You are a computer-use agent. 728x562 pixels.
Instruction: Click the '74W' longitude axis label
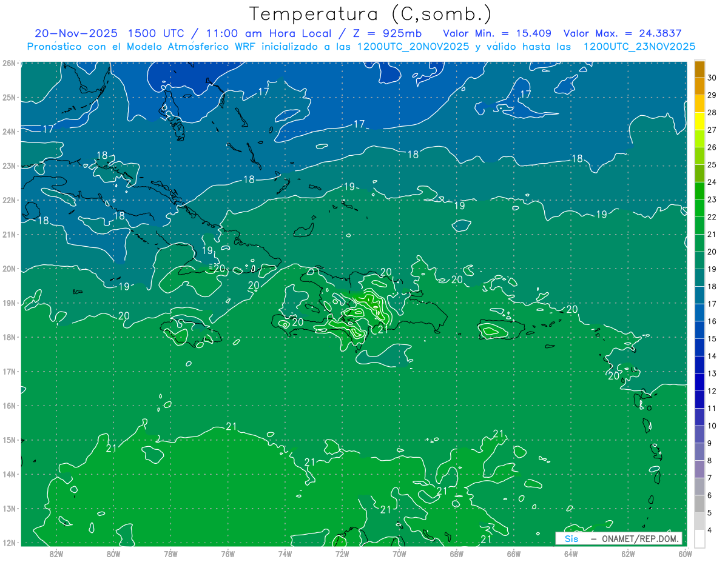coord(285,553)
